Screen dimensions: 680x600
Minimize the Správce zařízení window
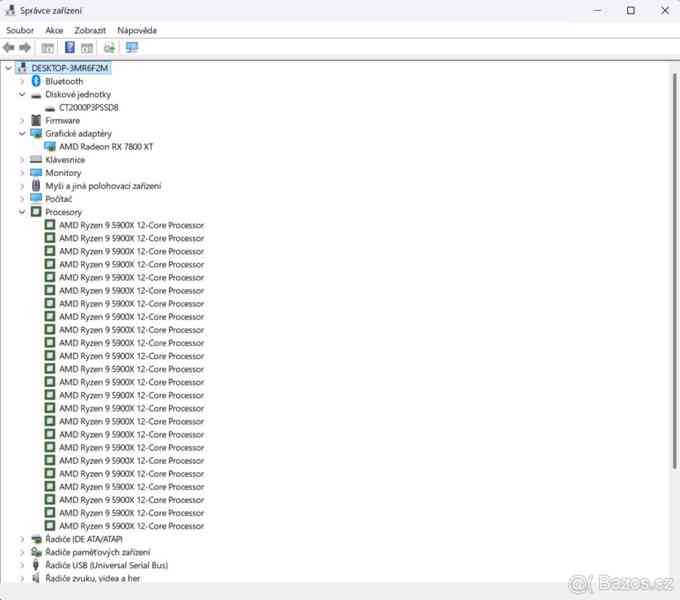coord(598,10)
